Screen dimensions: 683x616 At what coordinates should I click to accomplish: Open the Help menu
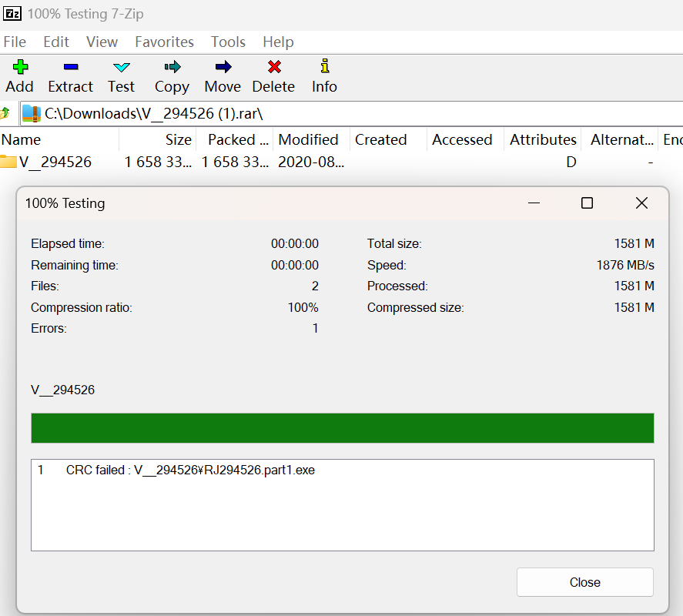[x=278, y=42]
